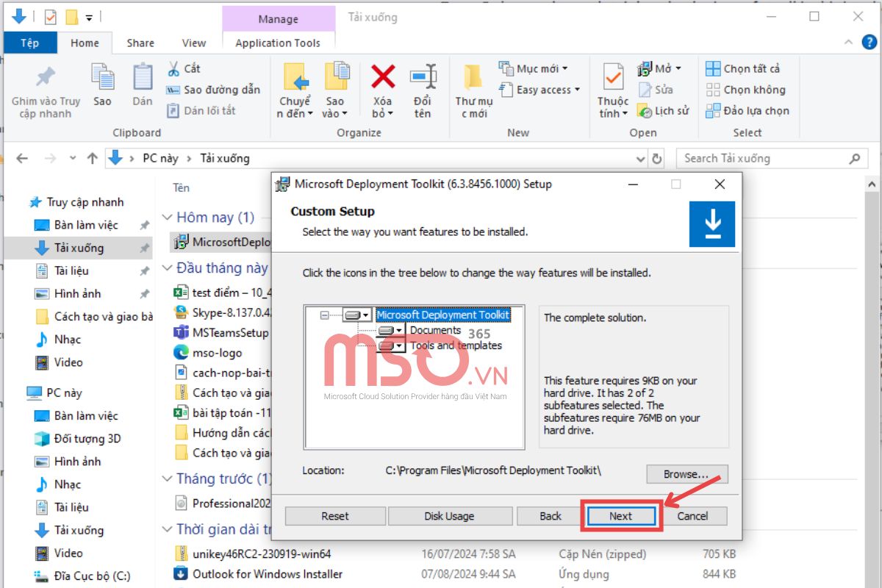882x588 pixels.
Task: Click the back navigation arrow in Explorer
Action: (22, 158)
